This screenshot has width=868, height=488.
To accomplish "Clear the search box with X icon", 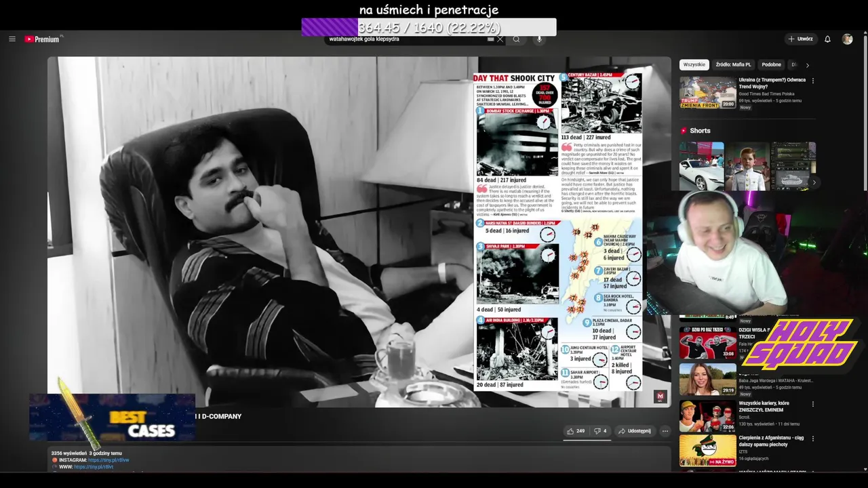I will point(500,39).
